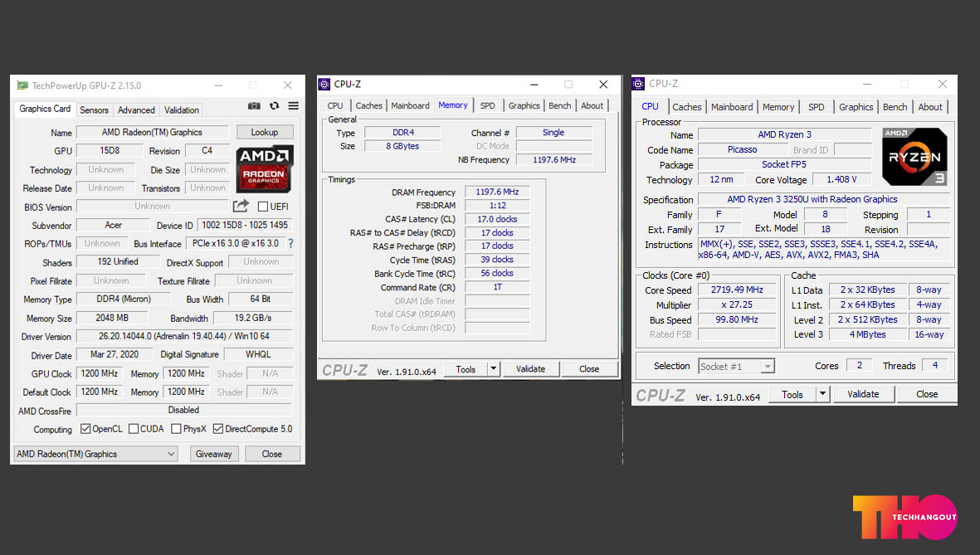Open Caches tab in Memory CPU-Z window
The width and height of the screenshot is (980, 555).
pyautogui.click(x=368, y=105)
